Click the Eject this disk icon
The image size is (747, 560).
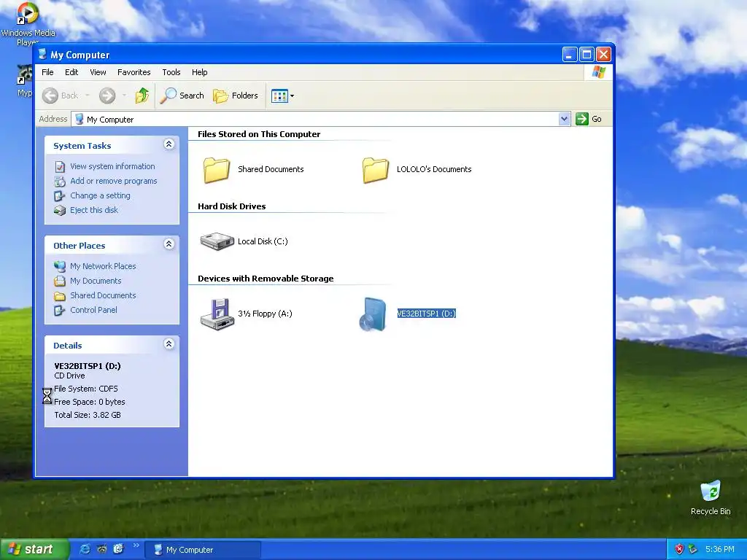(x=60, y=211)
